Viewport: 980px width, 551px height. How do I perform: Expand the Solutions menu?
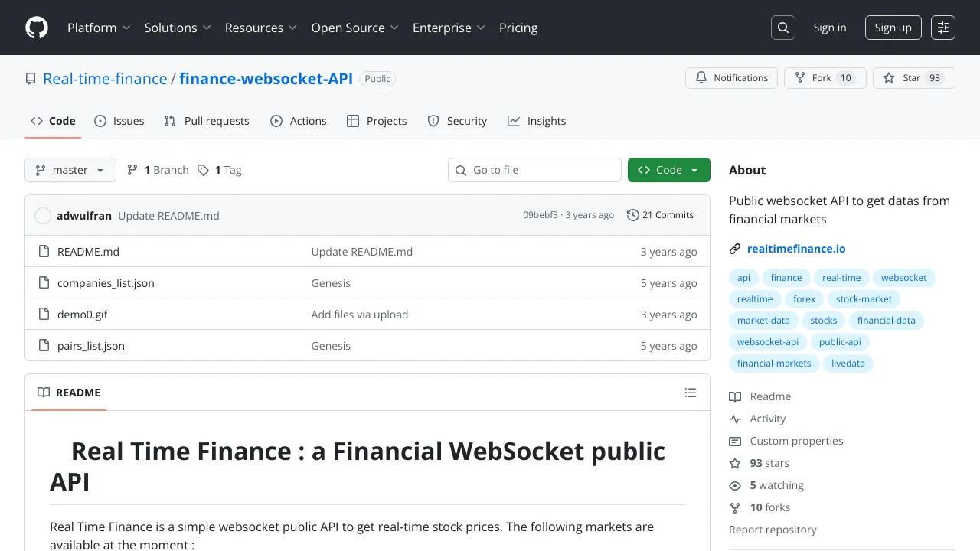[178, 28]
